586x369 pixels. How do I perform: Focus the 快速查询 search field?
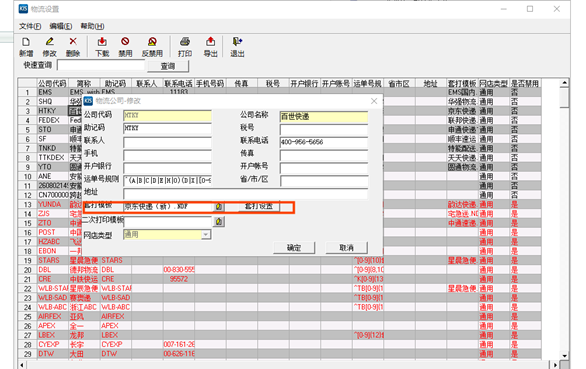coord(101,65)
